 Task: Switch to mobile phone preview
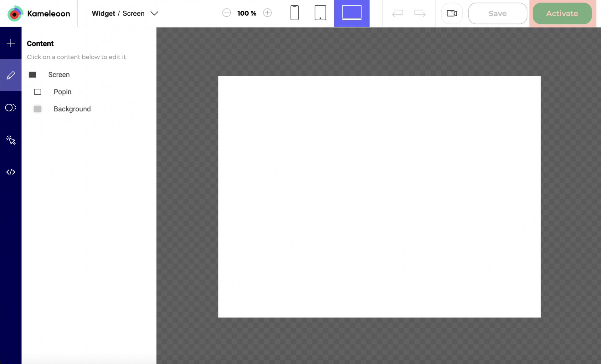(x=294, y=13)
